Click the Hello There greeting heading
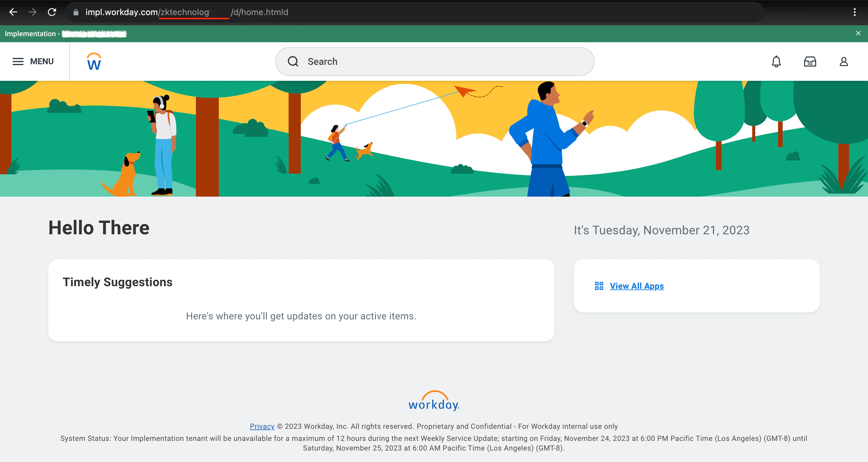 click(99, 228)
